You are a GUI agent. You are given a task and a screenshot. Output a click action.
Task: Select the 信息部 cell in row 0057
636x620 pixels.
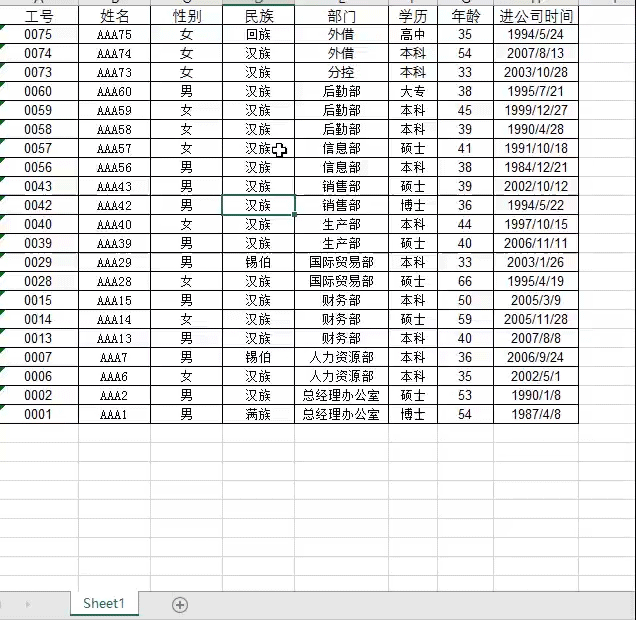click(342, 148)
